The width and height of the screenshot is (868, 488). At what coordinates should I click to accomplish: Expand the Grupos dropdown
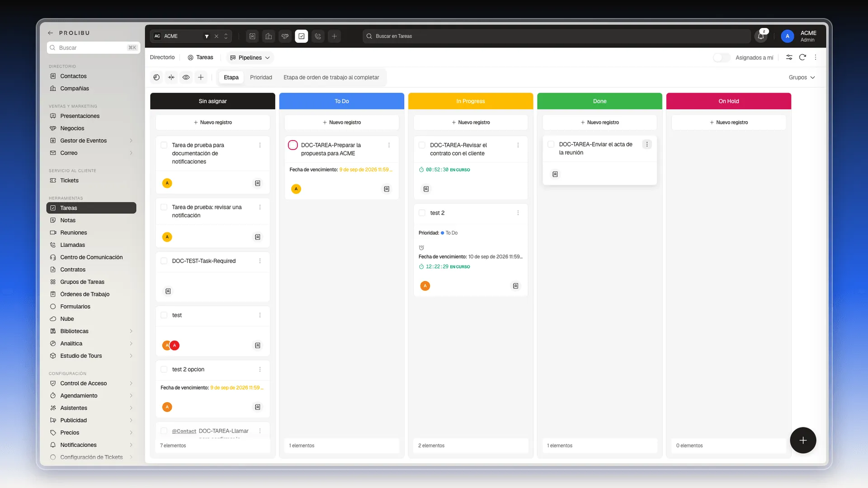[x=802, y=77]
